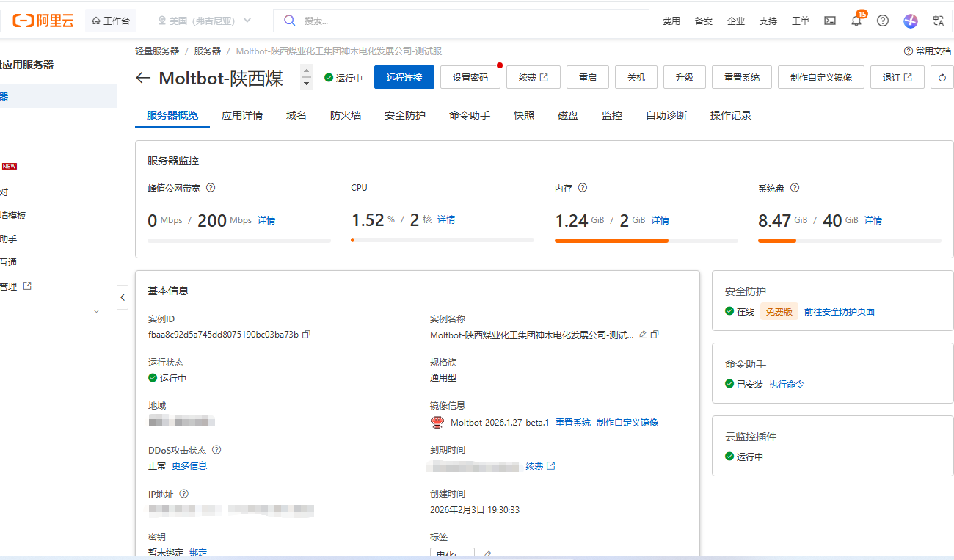This screenshot has width=954, height=560.
Task: Open the 监控 tab
Action: pyautogui.click(x=611, y=115)
